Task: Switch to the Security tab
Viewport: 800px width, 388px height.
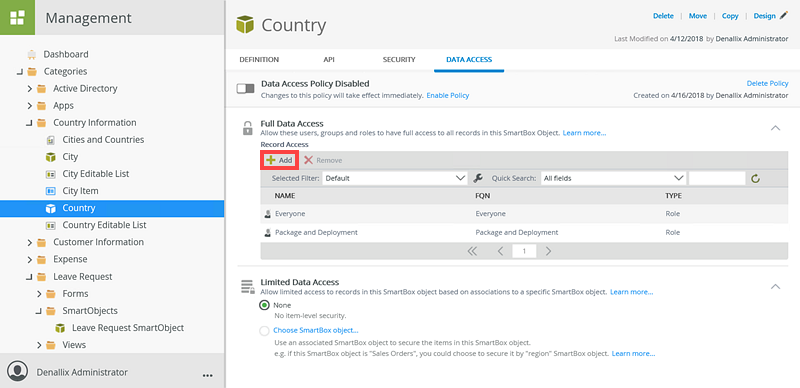Action: pos(399,60)
